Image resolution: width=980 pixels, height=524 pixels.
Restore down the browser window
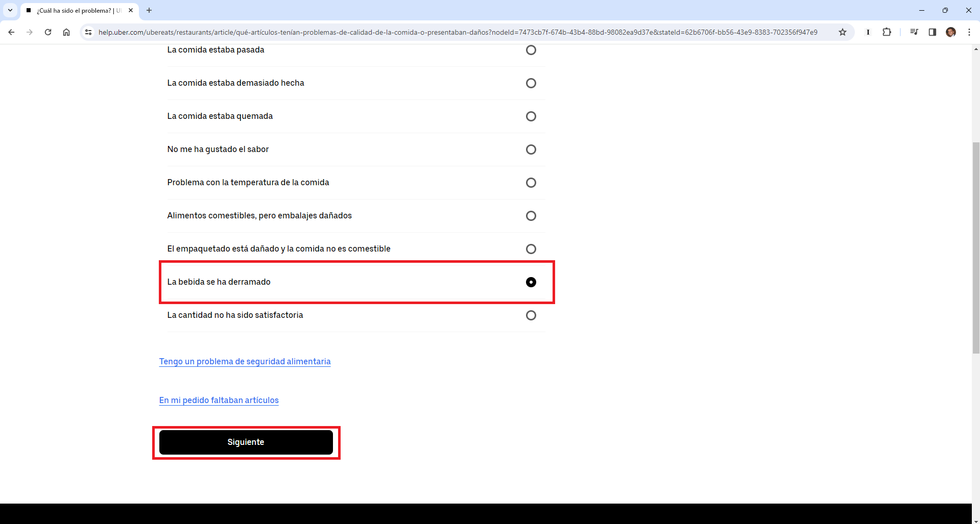(x=945, y=10)
